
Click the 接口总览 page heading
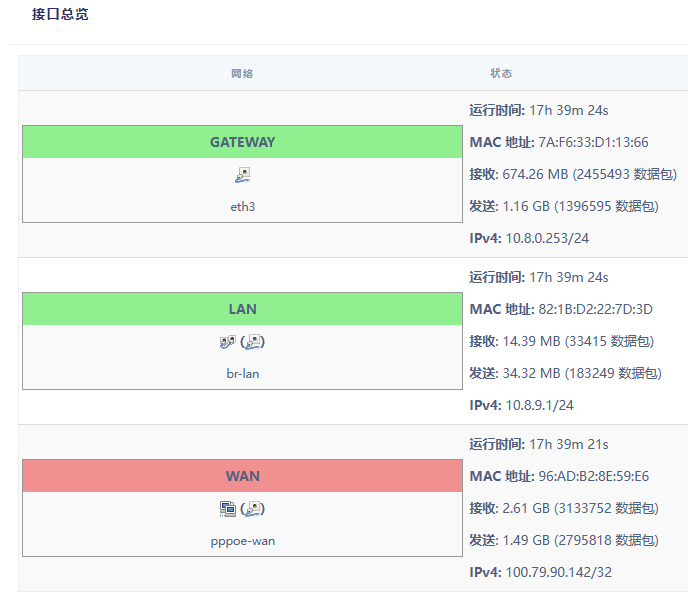60,14
